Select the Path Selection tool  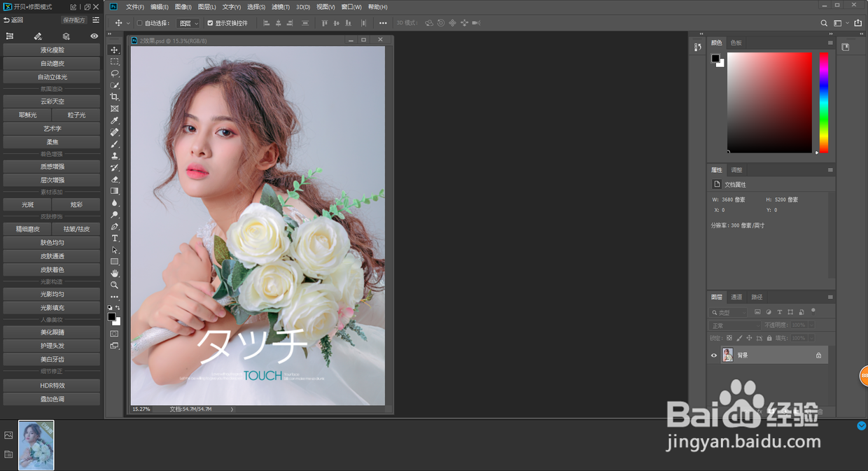coord(115,250)
